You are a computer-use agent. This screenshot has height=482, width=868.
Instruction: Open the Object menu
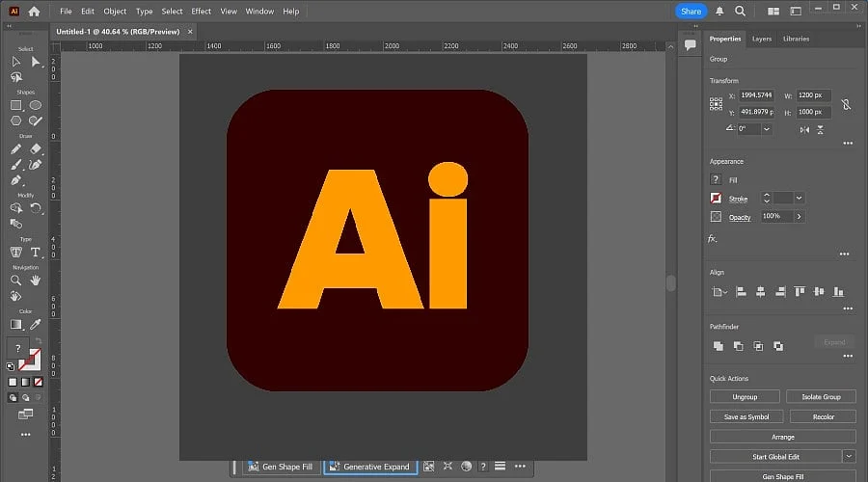coord(115,11)
